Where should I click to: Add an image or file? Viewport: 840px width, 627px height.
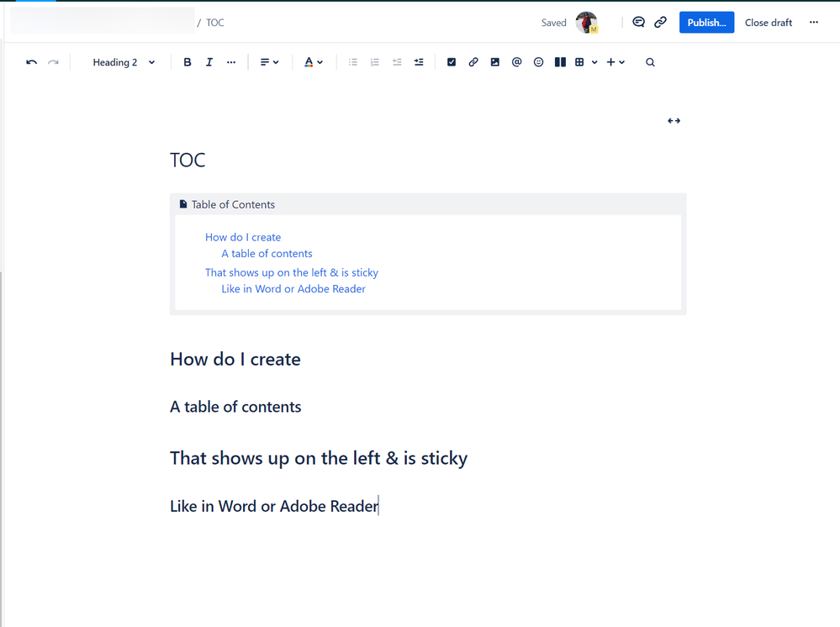tap(495, 62)
